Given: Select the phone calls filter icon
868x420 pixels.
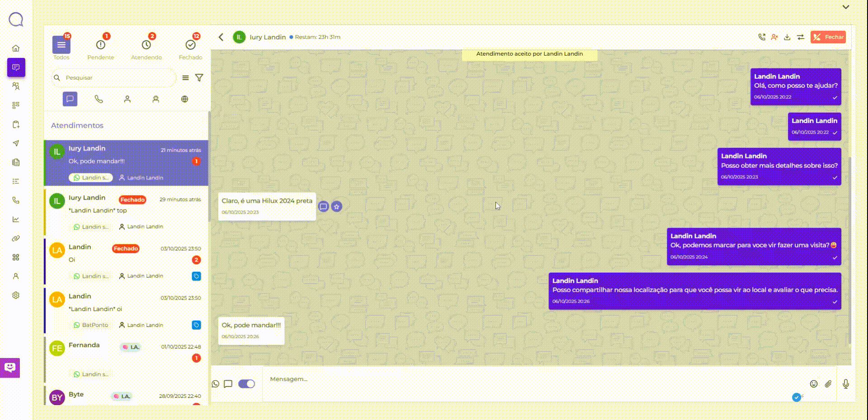Looking at the screenshot, I should [x=99, y=99].
